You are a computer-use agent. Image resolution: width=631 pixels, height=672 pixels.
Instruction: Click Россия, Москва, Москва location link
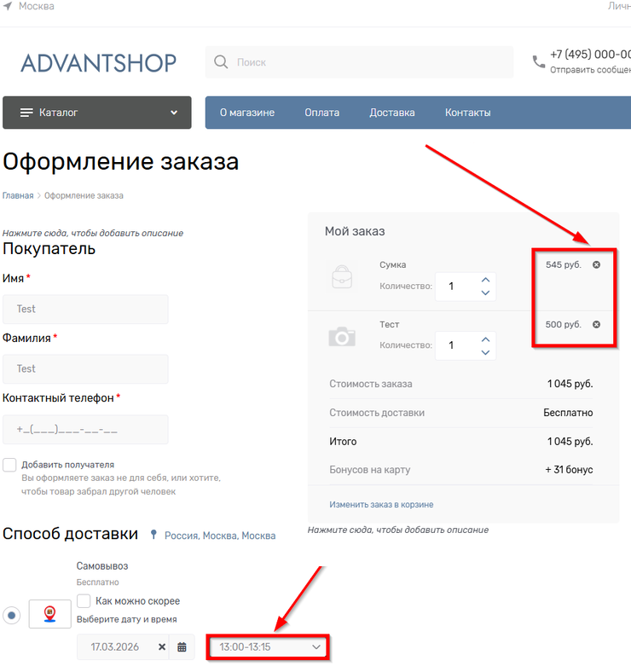220,536
